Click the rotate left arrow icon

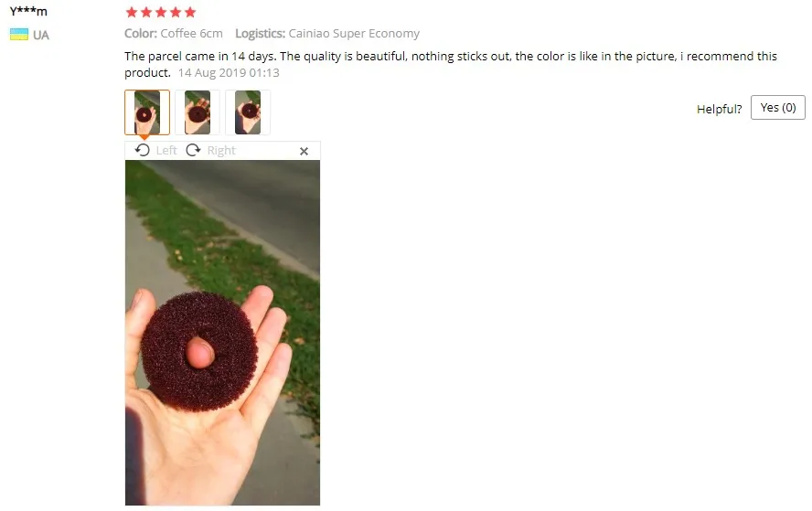[143, 150]
